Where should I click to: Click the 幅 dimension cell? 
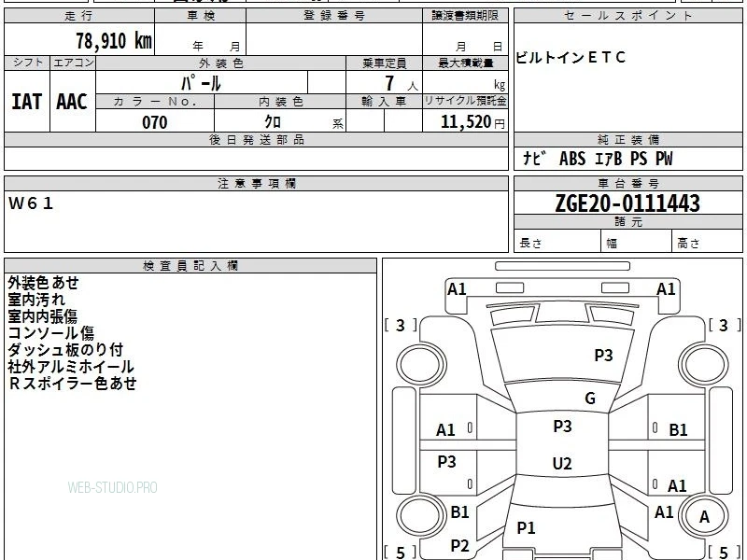click(x=637, y=243)
